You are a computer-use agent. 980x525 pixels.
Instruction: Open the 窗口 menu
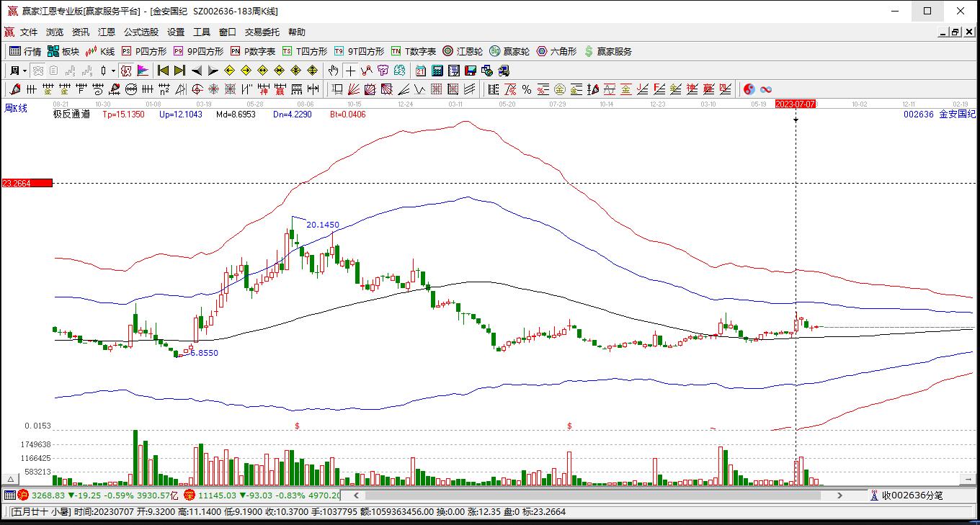(228, 32)
